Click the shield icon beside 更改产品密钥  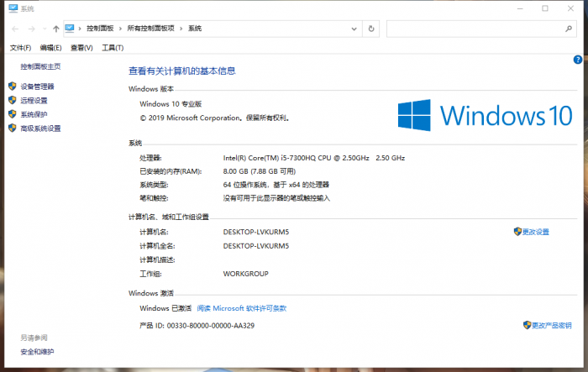pos(528,325)
